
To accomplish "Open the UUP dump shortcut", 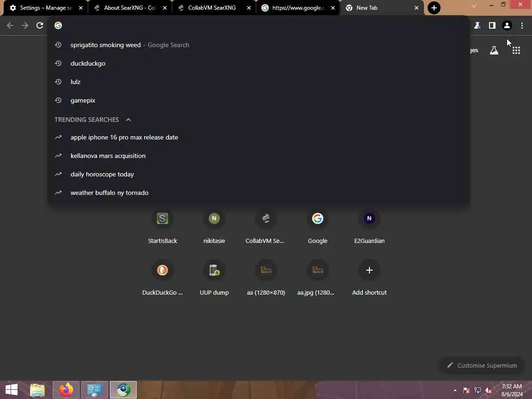I will [x=214, y=278].
